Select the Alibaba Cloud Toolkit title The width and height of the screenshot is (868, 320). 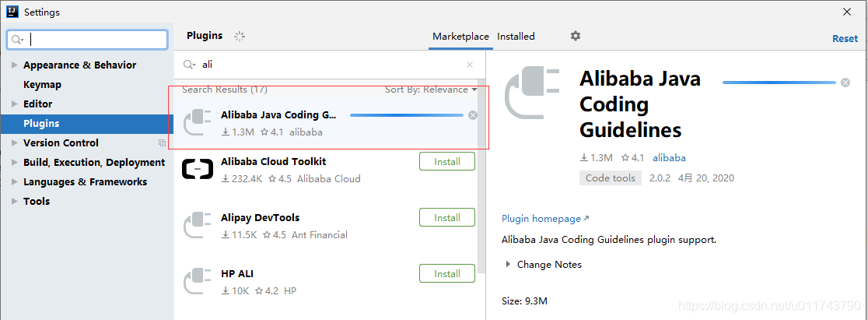click(x=274, y=161)
